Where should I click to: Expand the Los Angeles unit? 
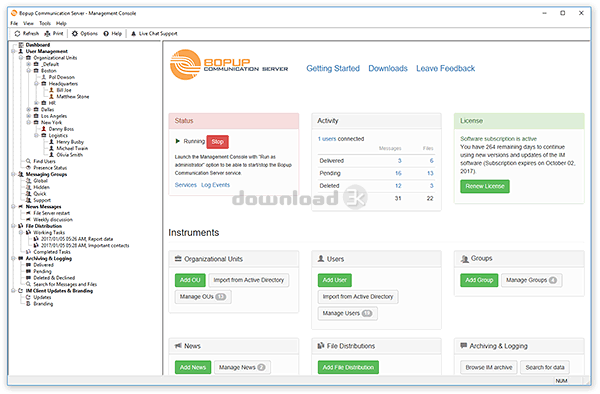pos(29,116)
